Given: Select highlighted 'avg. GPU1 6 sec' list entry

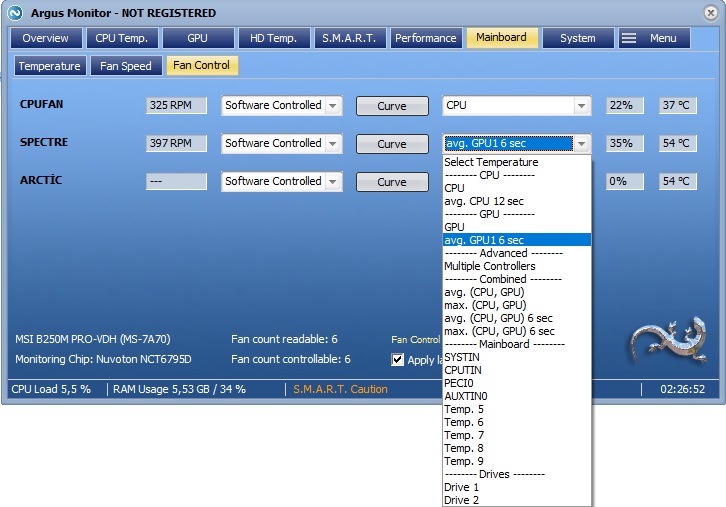Looking at the screenshot, I should 517,240.
